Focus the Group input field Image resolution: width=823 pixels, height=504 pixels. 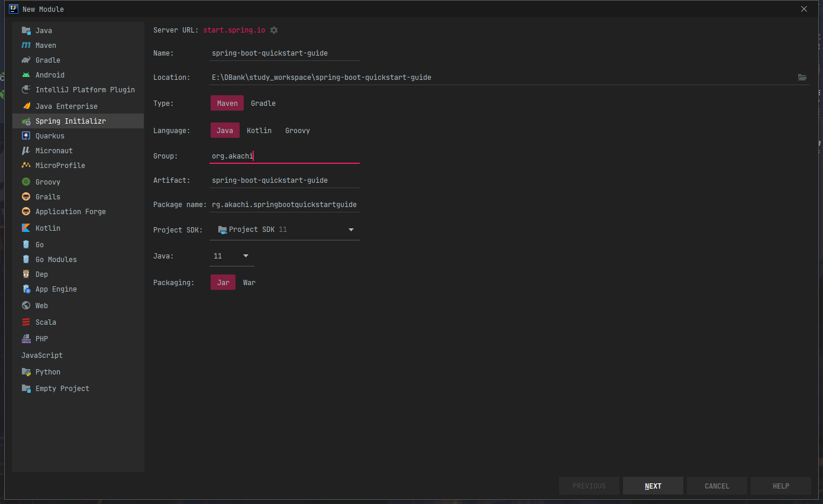coord(285,156)
